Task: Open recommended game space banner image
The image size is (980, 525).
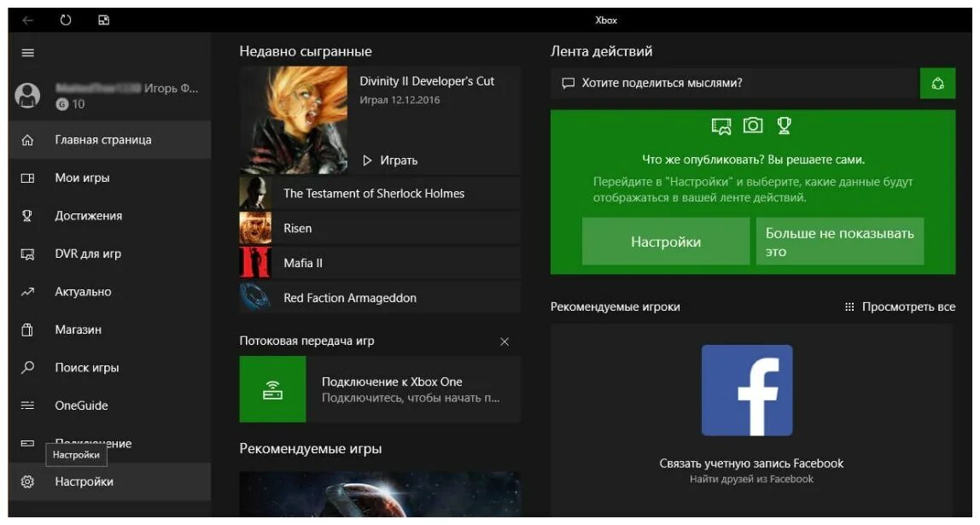Action: (380, 493)
